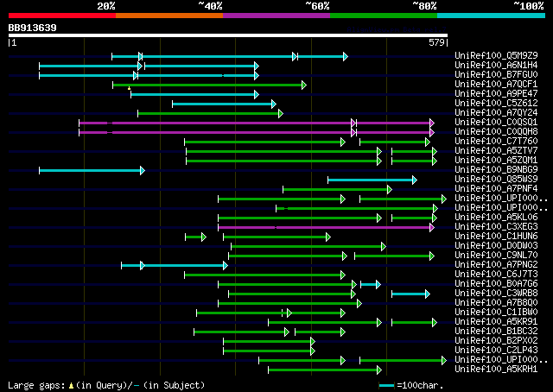
Task: Select label UniRef100_A5KR91
Action: point(496,322)
